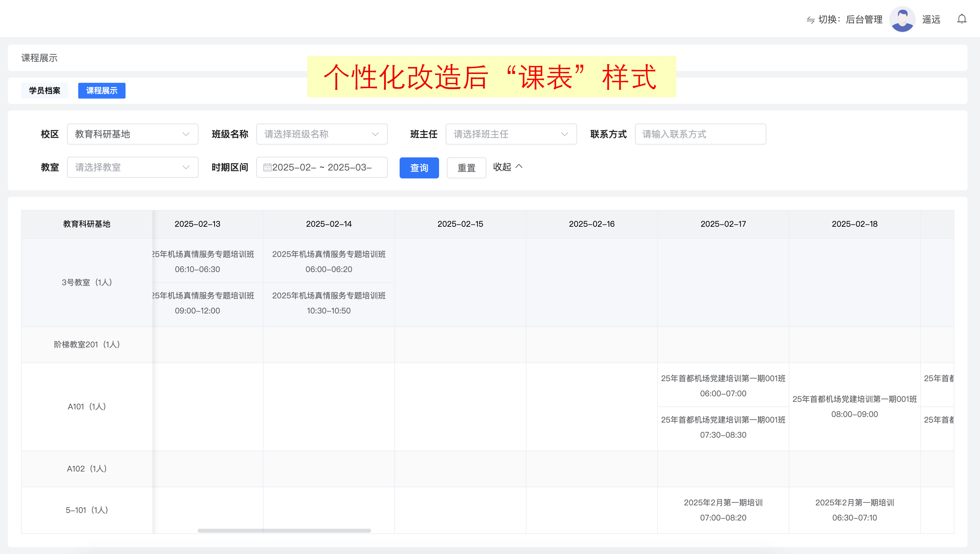Switch to the 学员档案 tab
980x554 pixels.
pyautogui.click(x=44, y=91)
